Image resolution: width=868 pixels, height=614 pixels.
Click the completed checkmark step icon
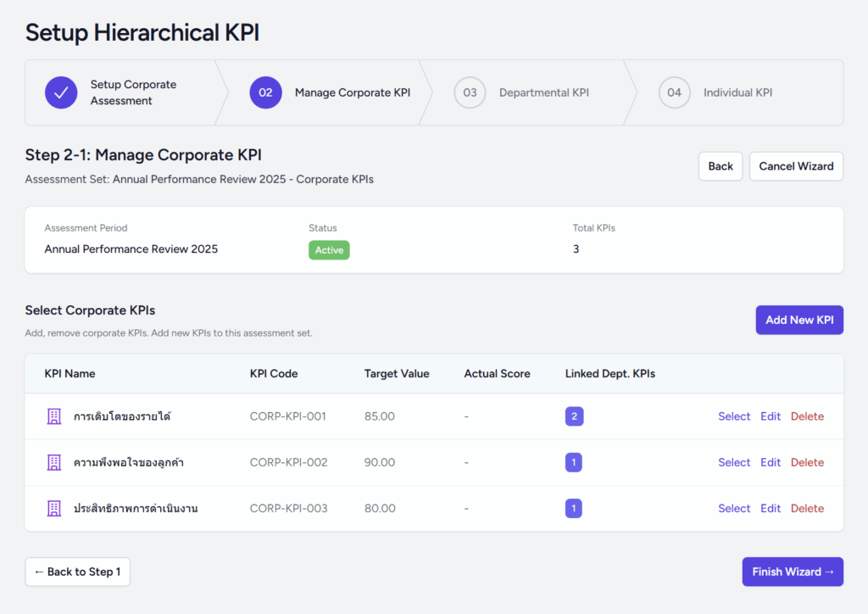61,92
